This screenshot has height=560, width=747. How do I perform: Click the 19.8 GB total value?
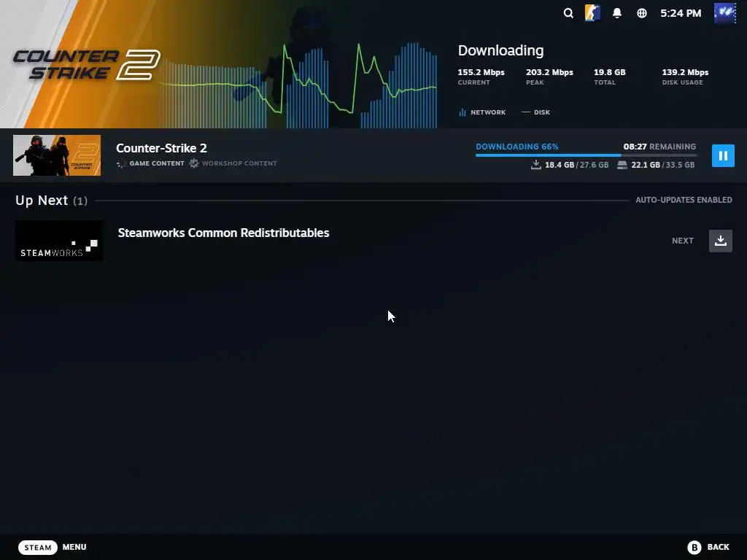(609, 72)
